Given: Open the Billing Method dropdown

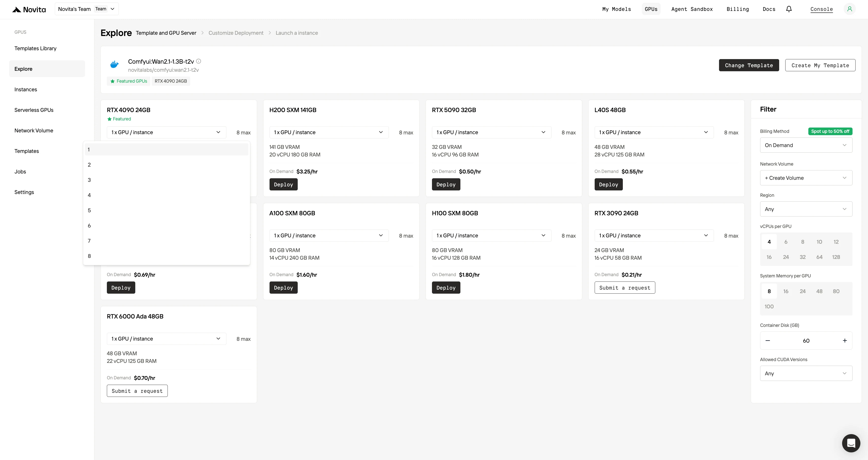Looking at the screenshot, I should 806,145.
